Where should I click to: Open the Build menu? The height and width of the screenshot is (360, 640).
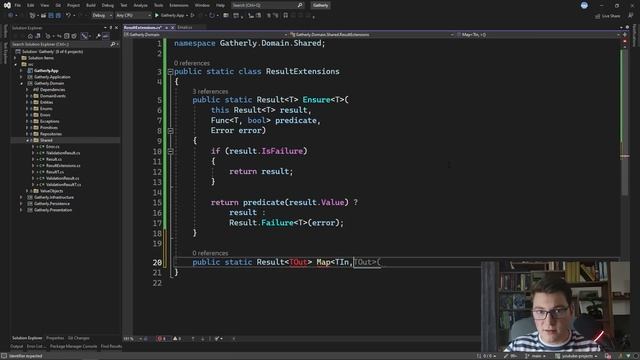point(91,5)
